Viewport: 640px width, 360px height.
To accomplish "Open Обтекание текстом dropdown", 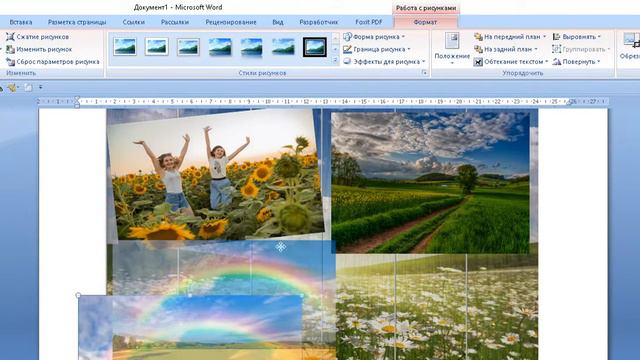I will pos(511,62).
